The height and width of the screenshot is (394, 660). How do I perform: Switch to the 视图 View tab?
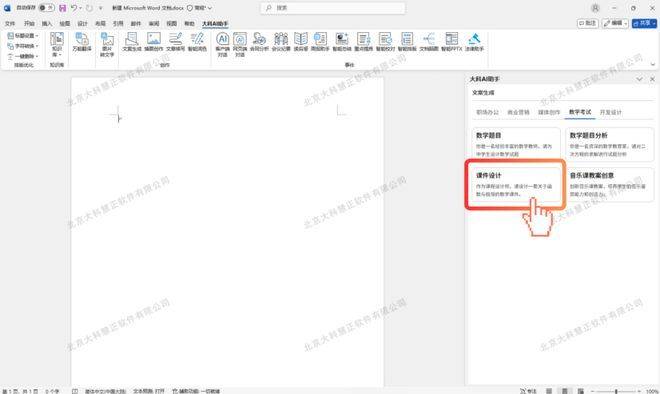(172, 24)
